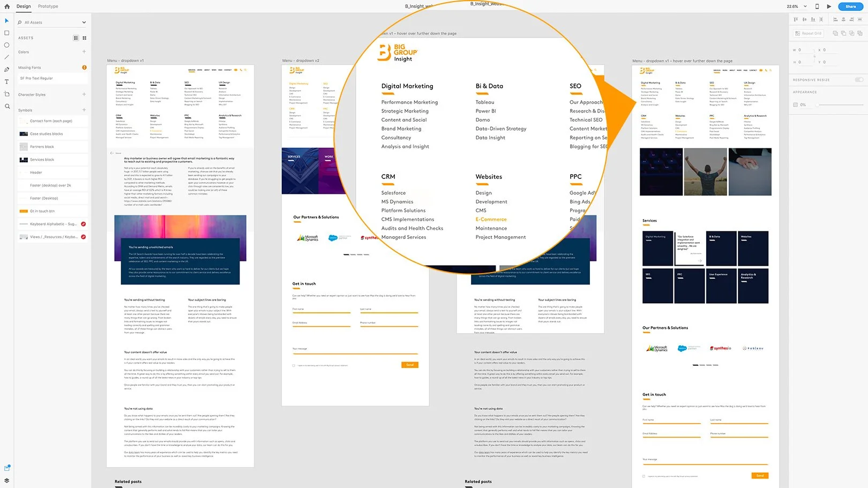Go to the Home screen icon

[x=7, y=6]
